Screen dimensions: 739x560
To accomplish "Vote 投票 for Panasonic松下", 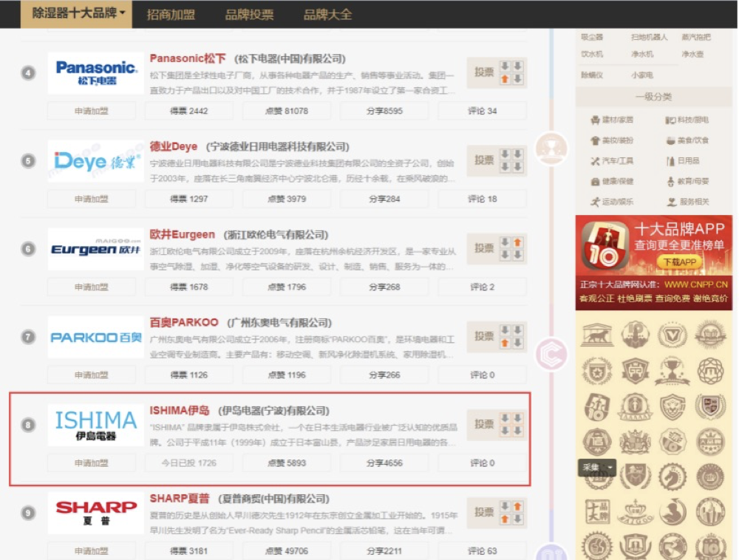I will (x=483, y=72).
